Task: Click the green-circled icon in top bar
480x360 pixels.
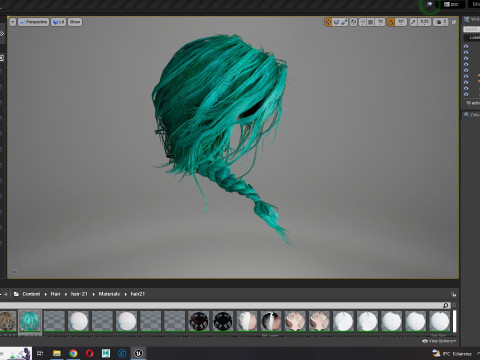Action: pos(430,5)
